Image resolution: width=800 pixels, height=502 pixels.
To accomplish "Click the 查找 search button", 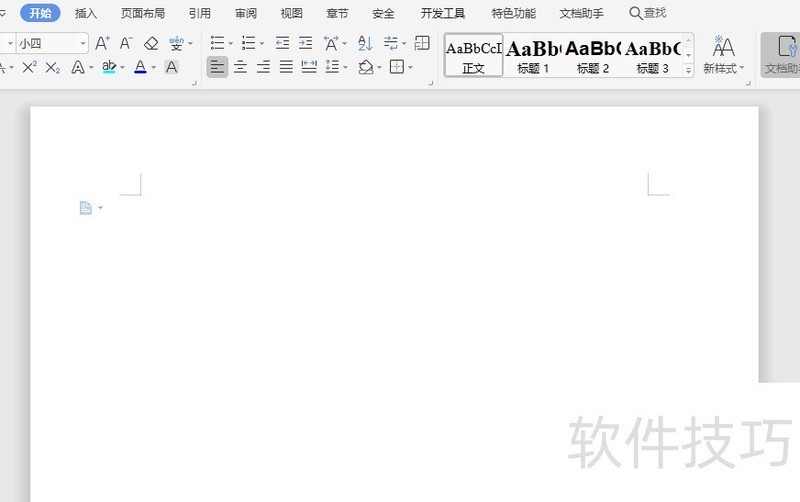I will [x=647, y=13].
